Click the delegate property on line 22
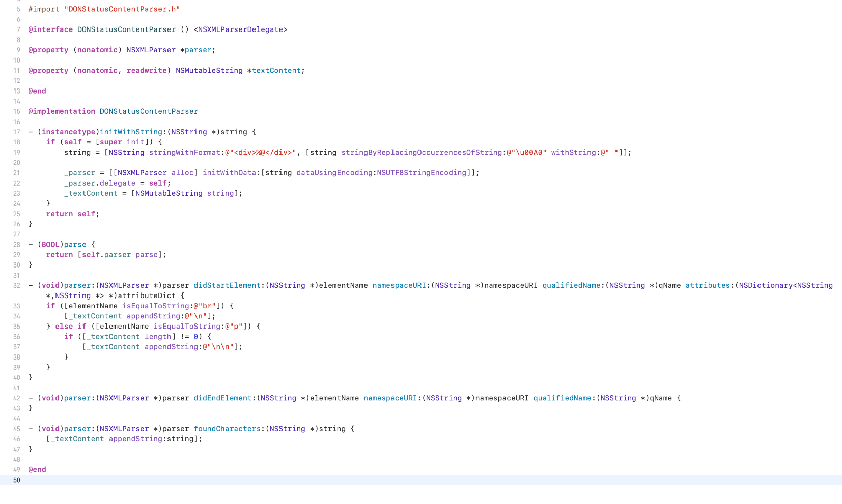The height and width of the screenshot is (504, 842). pyautogui.click(x=118, y=183)
